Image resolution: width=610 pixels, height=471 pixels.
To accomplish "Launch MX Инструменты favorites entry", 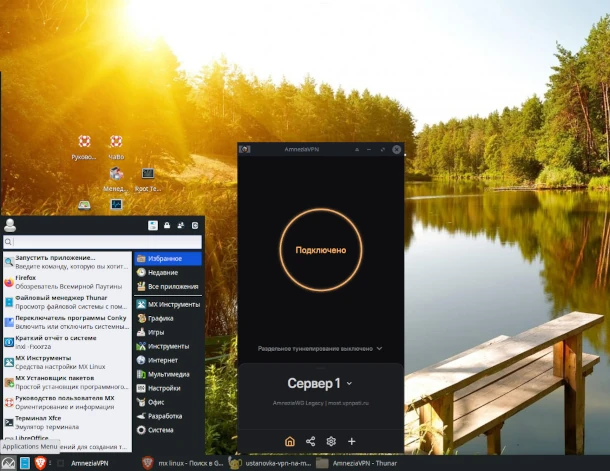I will 67,362.
